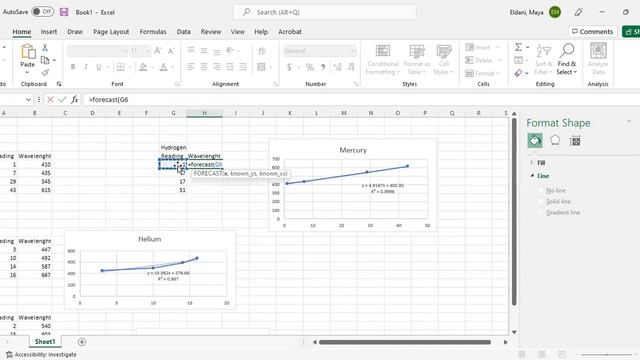Click the vertical scrollbar thumb
Screen dimensions: 640x360
tap(514, 211)
